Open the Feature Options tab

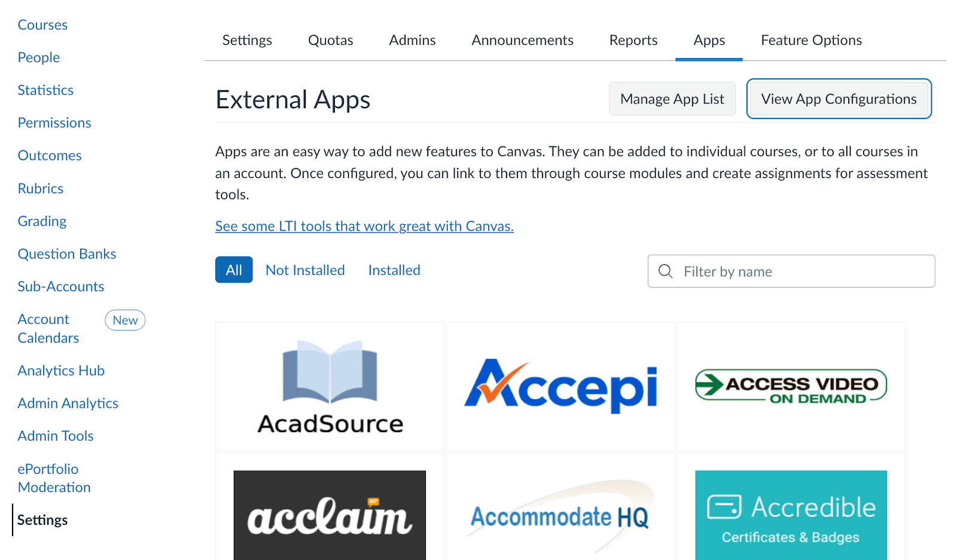click(811, 40)
